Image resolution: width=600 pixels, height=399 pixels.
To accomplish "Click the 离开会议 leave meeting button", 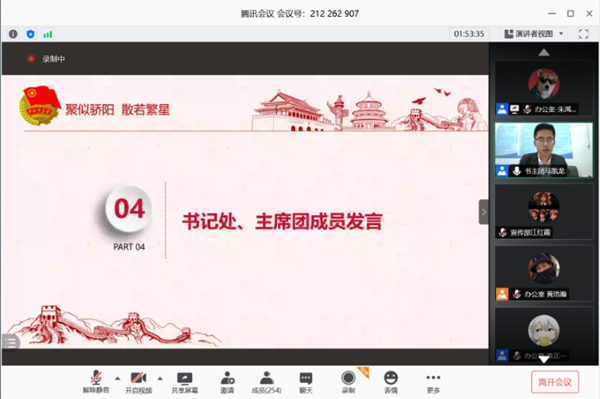I will 555,382.
